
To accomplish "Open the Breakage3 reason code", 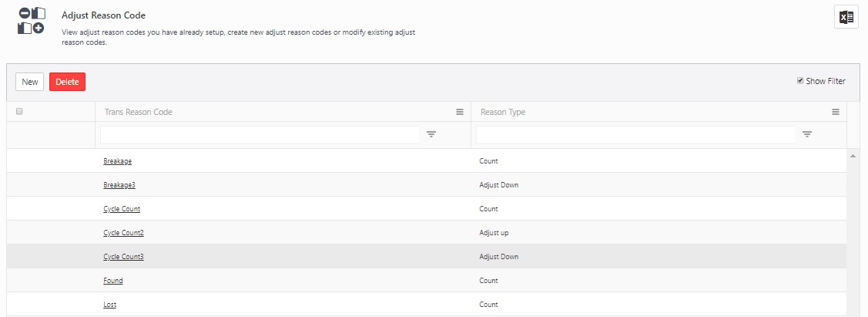I will 119,185.
